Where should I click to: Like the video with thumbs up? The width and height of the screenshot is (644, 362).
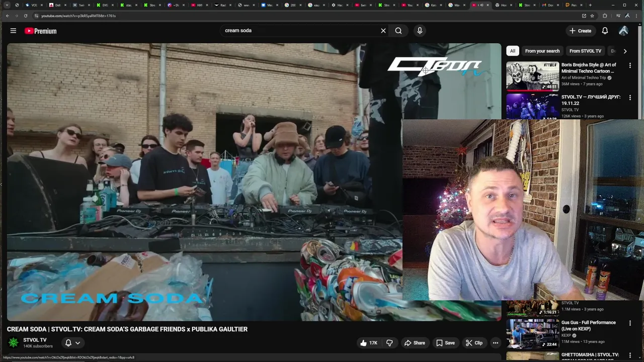click(x=369, y=343)
